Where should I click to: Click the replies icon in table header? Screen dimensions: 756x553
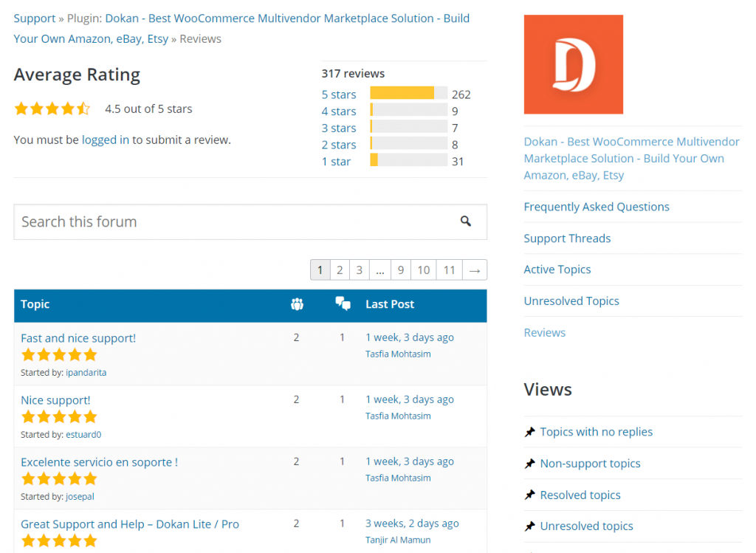(343, 303)
